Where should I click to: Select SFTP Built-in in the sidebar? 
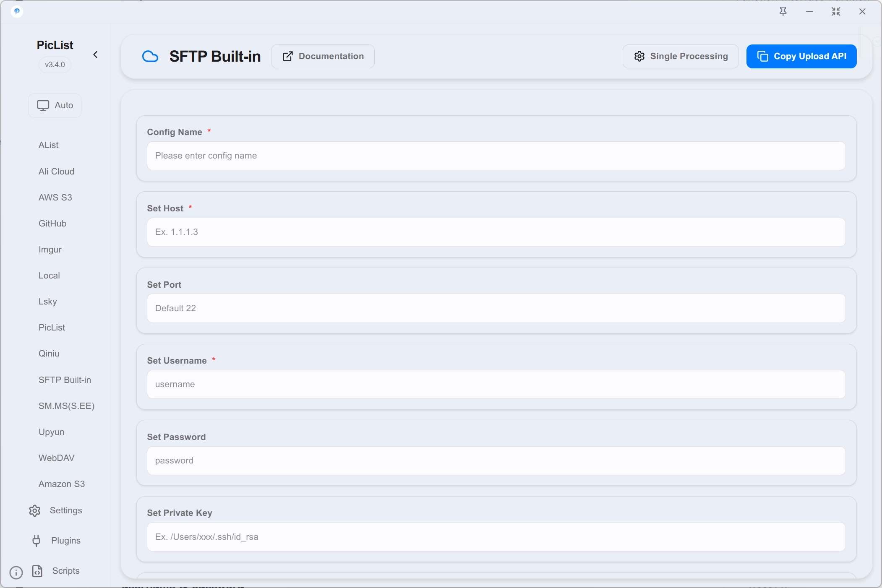[65, 380]
